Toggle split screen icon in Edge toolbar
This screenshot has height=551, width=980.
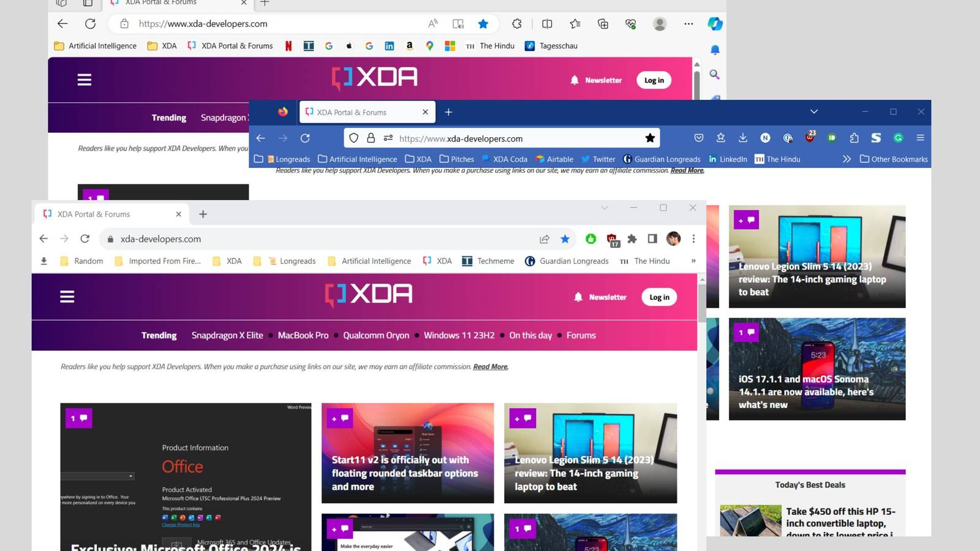[547, 24]
